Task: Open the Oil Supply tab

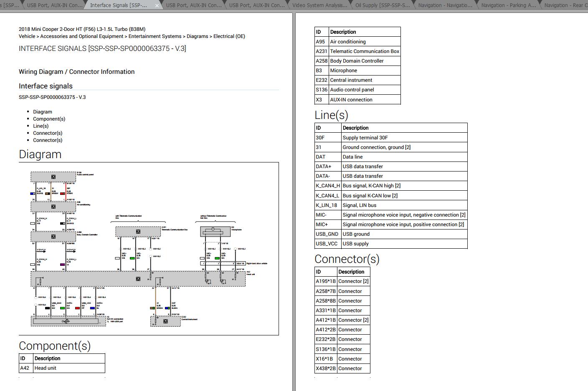Action: tap(383, 5)
